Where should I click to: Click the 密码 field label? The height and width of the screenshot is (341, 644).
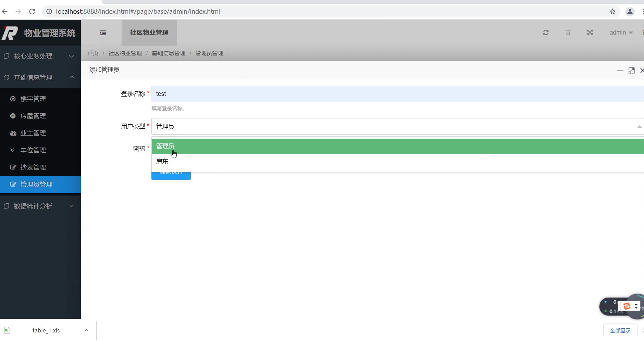tap(139, 149)
